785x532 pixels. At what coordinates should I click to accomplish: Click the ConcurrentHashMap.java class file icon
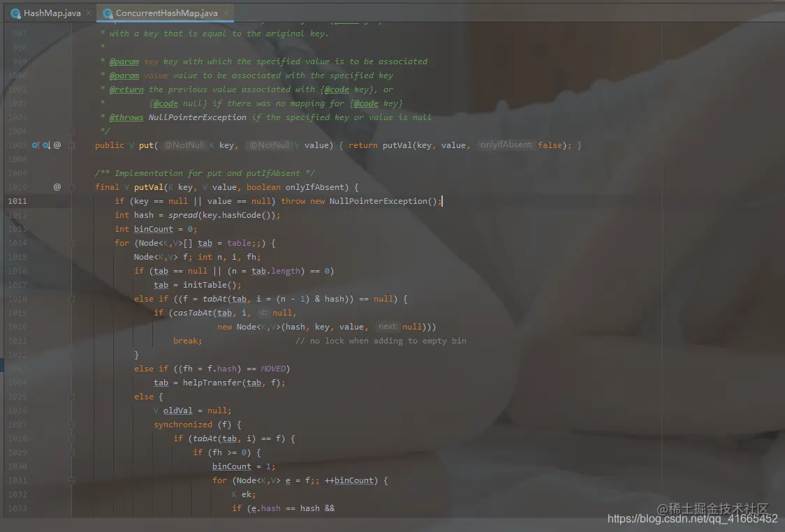point(108,13)
